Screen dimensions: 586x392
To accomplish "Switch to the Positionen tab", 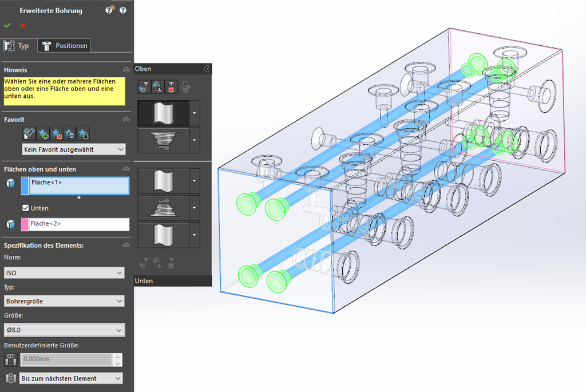I will pos(65,46).
